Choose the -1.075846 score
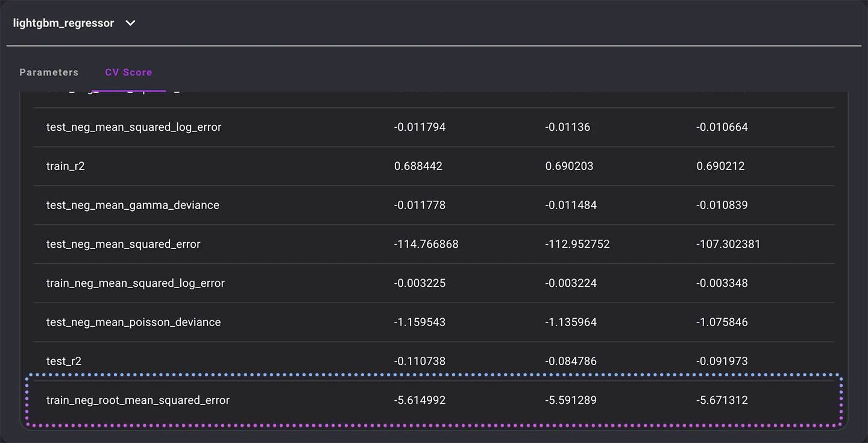 [722, 322]
